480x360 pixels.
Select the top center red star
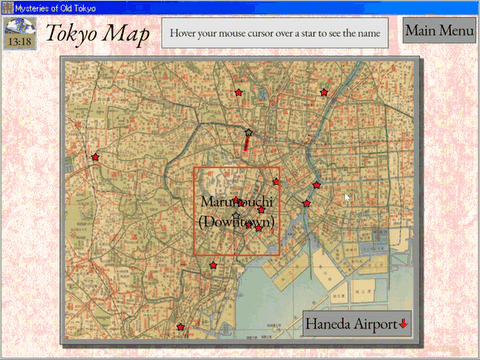(x=238, y=92)
